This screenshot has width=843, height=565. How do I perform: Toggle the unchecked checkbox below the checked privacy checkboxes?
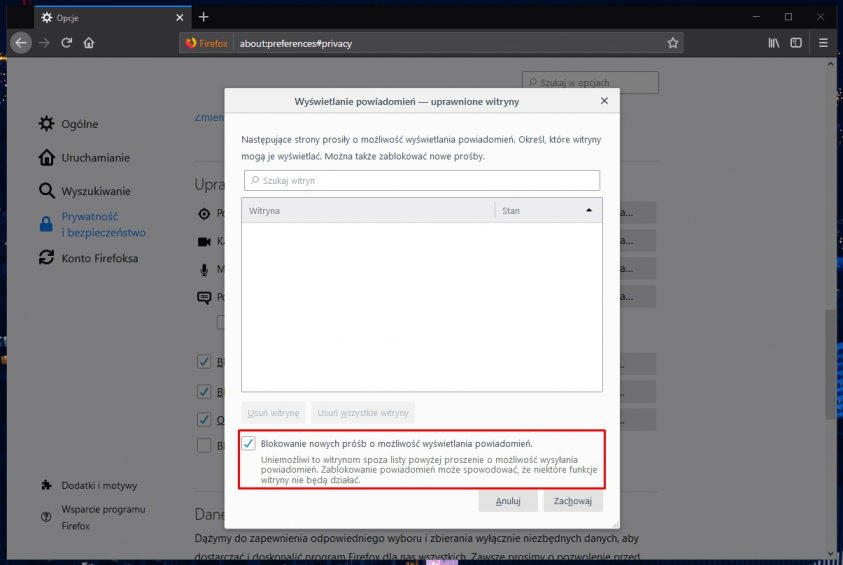tap(204, 445)
